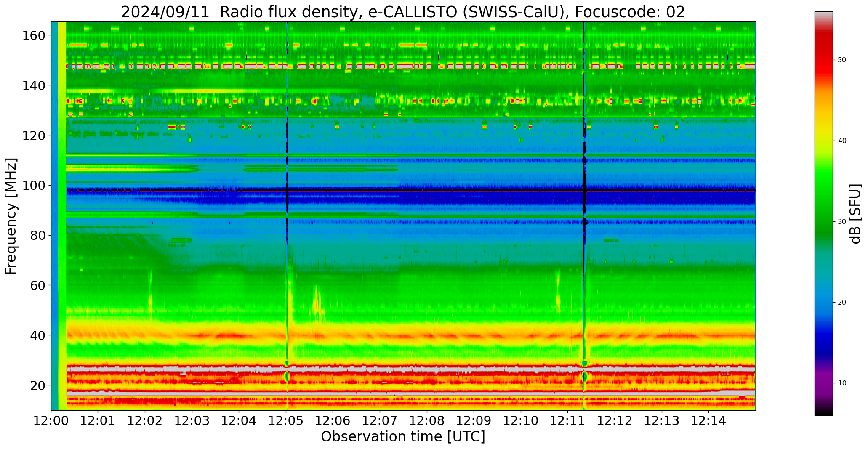Screen dimensions: 868x449
Task: Click the 12:05 time tick label
Action: pyautogui.click(x=286, y=420)
